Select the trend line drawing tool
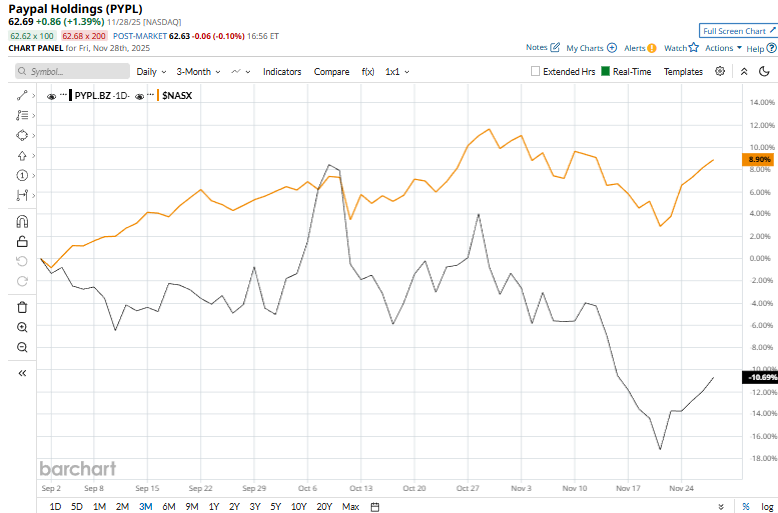778x513 pixels. 22,95
